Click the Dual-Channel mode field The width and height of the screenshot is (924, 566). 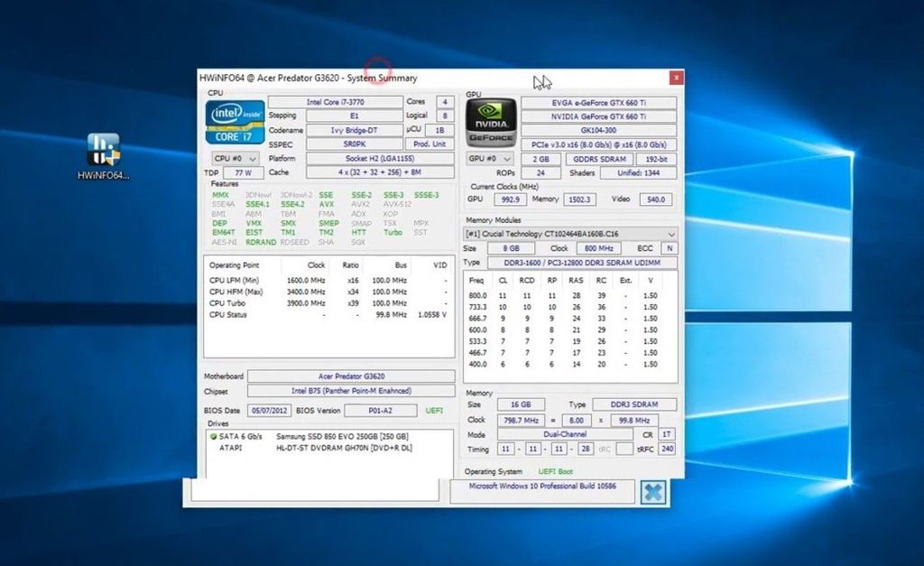(565, 434)
